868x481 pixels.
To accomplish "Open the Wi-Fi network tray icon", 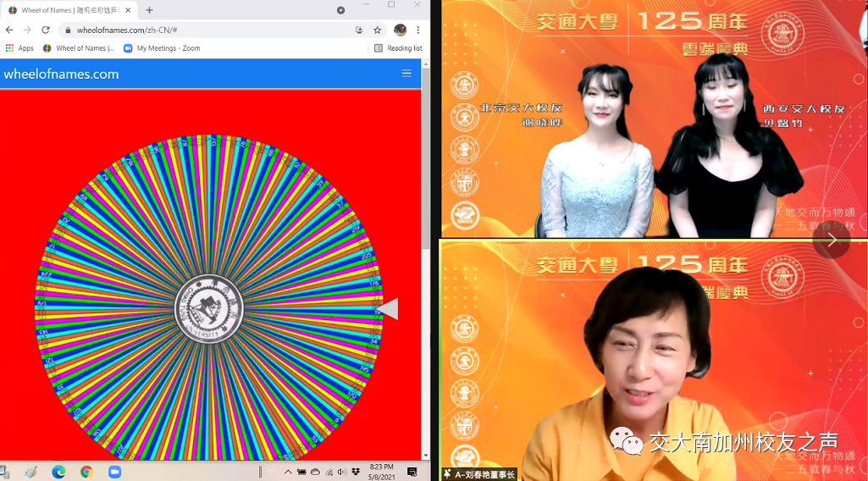I will coord(329,473).
